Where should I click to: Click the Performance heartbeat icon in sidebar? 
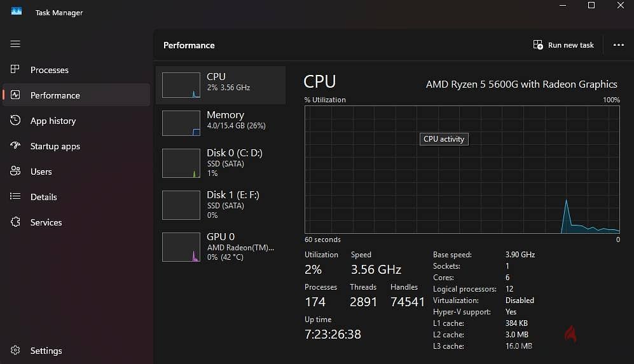pos(15,95)
